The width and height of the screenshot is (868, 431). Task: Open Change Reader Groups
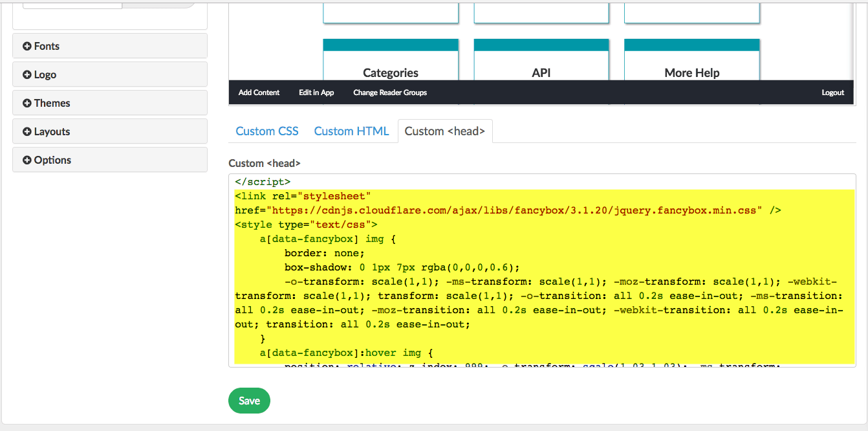[x=390, y=93]
